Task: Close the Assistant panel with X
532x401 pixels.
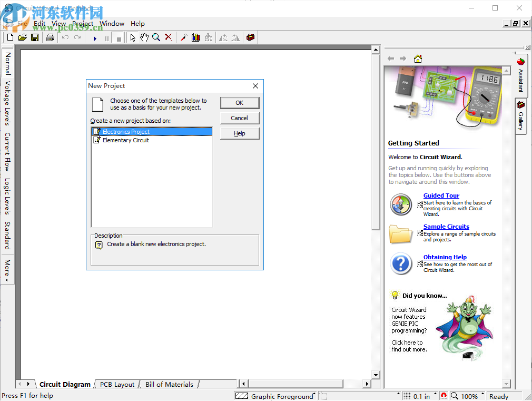Action: click(528, 47)
